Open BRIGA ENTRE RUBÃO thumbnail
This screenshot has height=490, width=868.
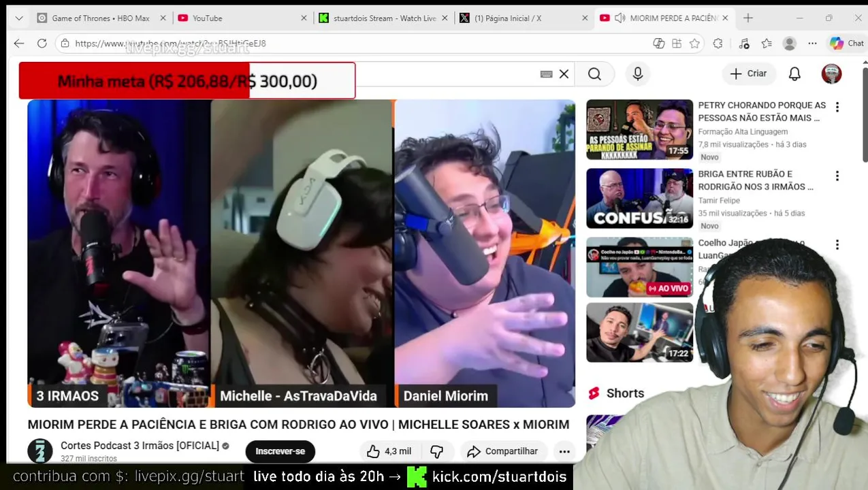click(639, 198)
